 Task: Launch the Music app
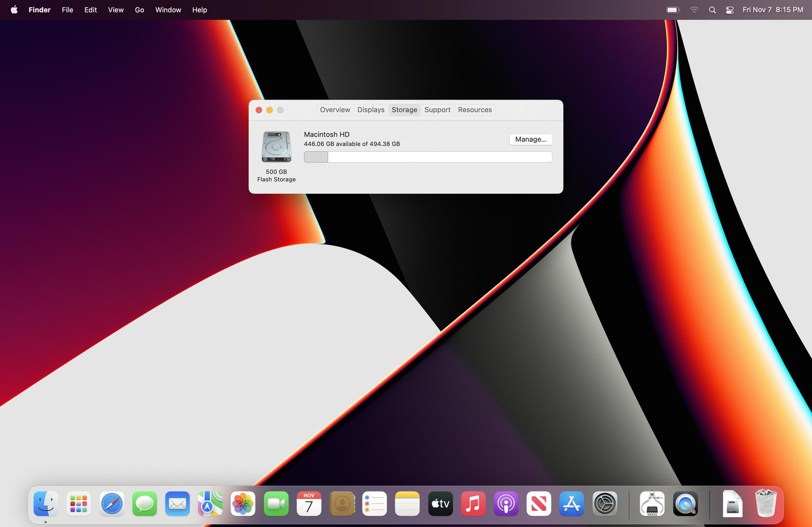[473, 504]
